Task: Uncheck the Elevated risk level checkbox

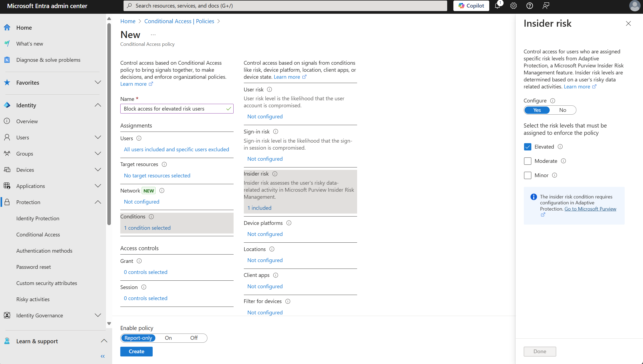Action: 528,147
